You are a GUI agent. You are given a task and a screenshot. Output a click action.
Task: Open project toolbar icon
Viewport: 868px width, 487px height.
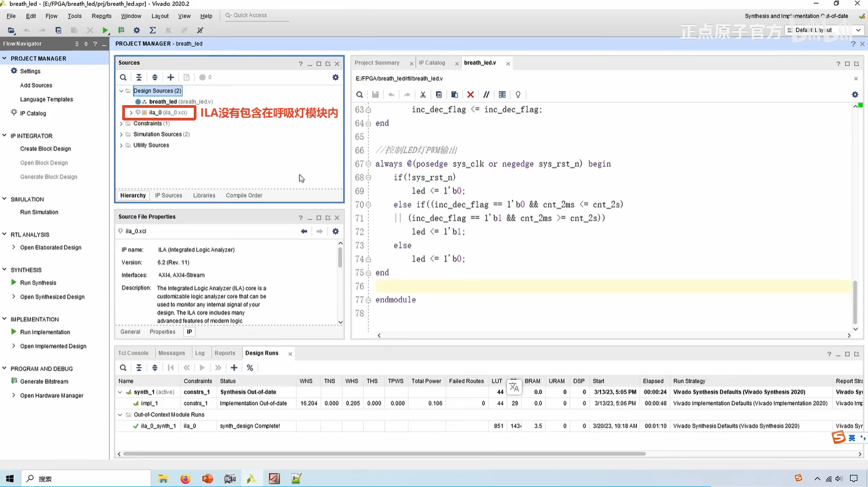click(x=11, y=30)
